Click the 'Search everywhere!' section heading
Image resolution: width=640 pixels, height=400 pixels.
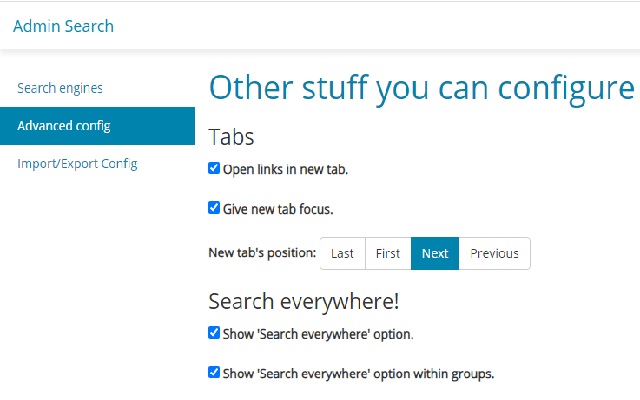tap(304, 302)
